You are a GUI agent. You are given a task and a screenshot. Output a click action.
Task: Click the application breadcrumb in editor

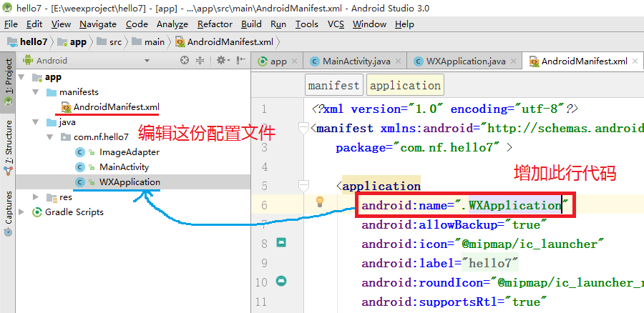tap(405, 85)
